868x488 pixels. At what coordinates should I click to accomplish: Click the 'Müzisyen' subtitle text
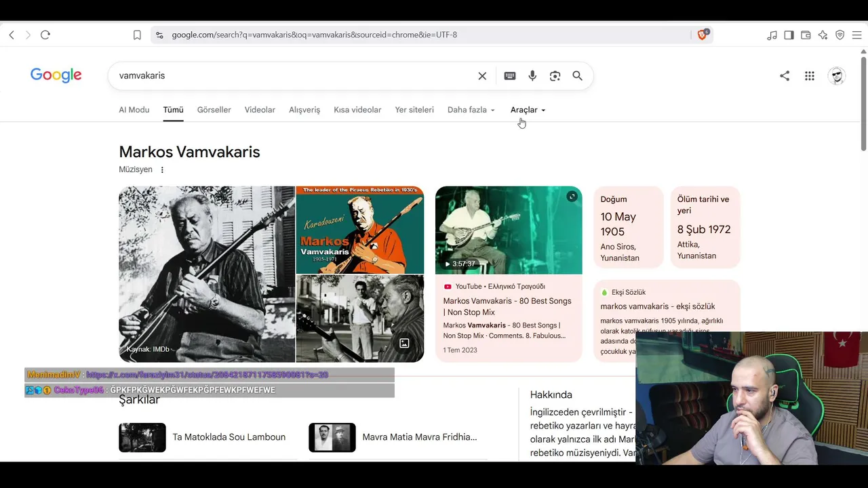click(136, 169)
